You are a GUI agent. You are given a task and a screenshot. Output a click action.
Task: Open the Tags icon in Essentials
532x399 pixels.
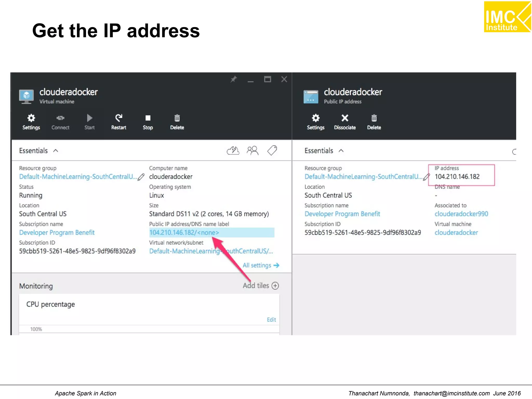pos(272,151)
